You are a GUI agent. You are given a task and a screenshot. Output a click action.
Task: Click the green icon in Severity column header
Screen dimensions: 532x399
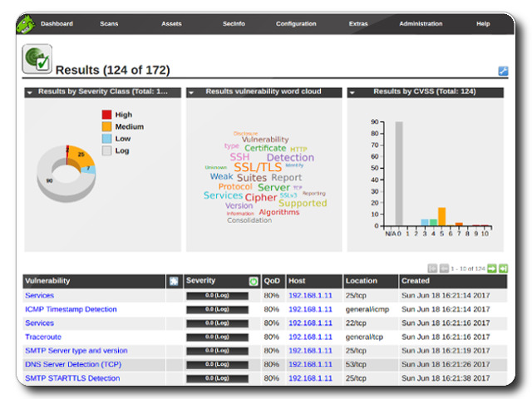254,282
